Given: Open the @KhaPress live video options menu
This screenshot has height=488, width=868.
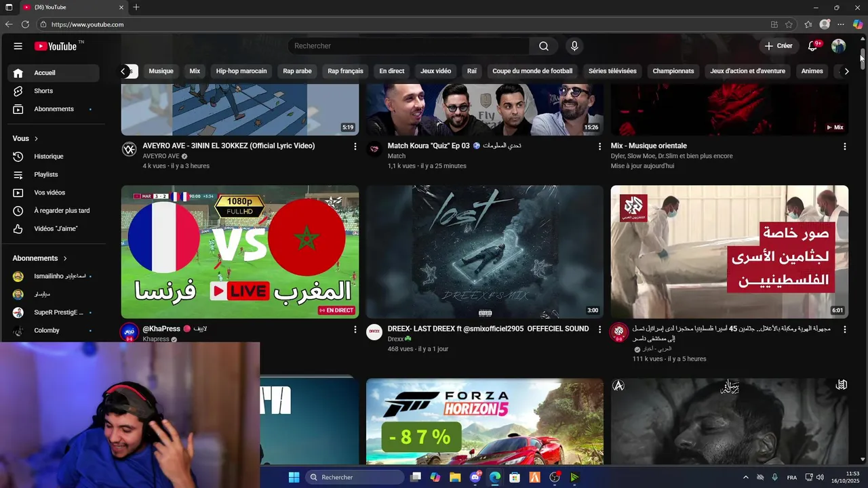Looking at the screenshot, I should pyautogui.click(x=355, y=329).
